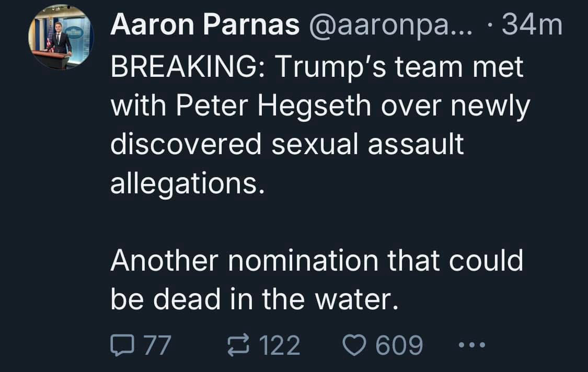Click the 77 replies count

(x=157, y=345)
